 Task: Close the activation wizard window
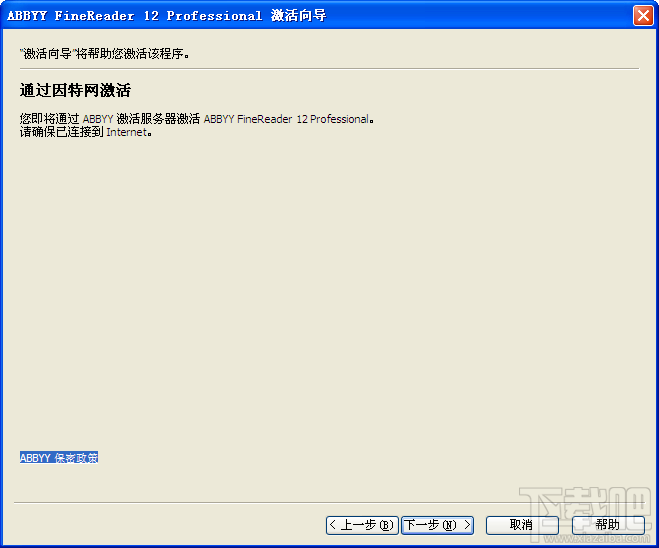[x=643, y=16]
